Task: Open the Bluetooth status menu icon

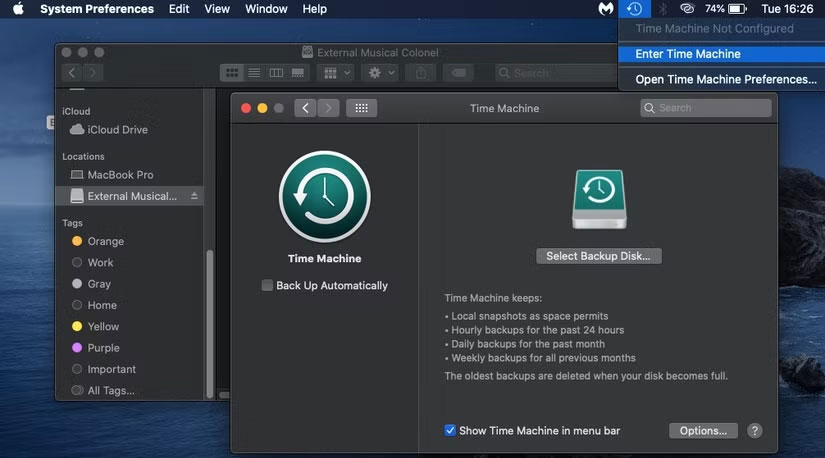Action: 661,9
